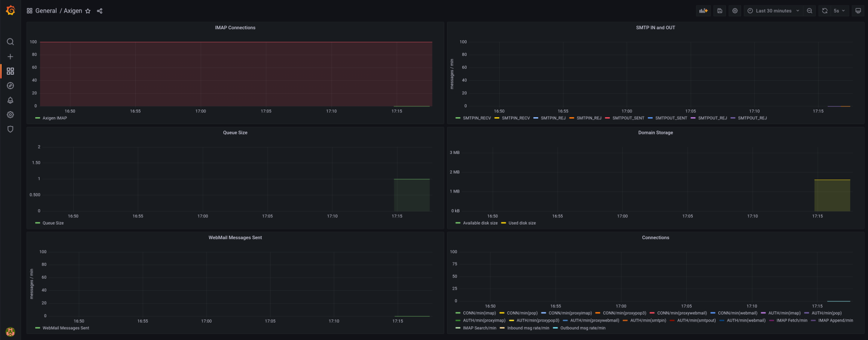Open the search dashboards magnifier icon
Image resolution: width=868 pixels, height=340 pixels.
click(x=10, y=42)
